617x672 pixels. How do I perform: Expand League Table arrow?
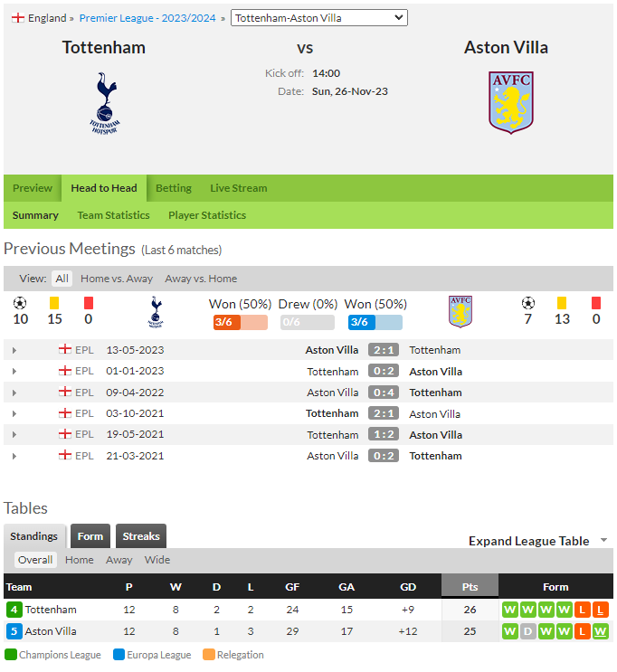(x=603, y=541)
